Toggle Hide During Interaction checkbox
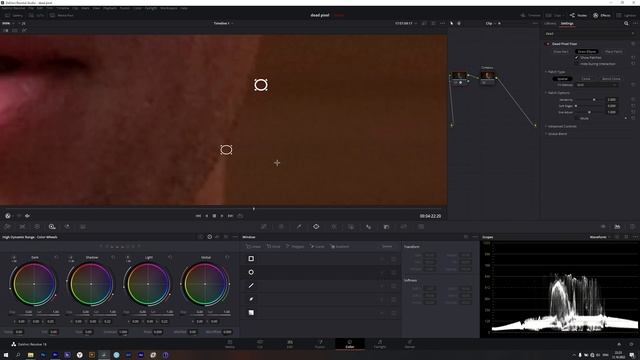640x360 pixels. [577, 64]
